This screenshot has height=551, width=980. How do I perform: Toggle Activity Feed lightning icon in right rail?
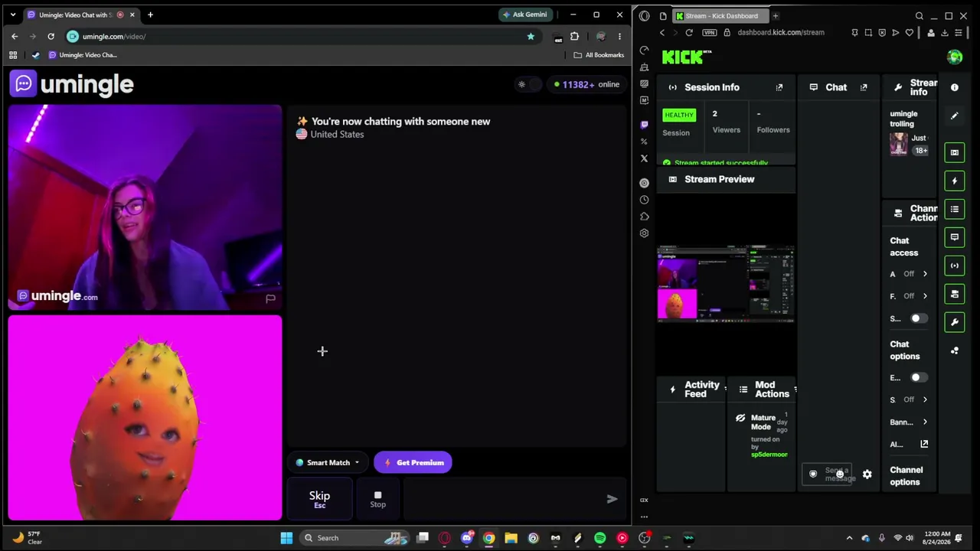coord(955,181)
